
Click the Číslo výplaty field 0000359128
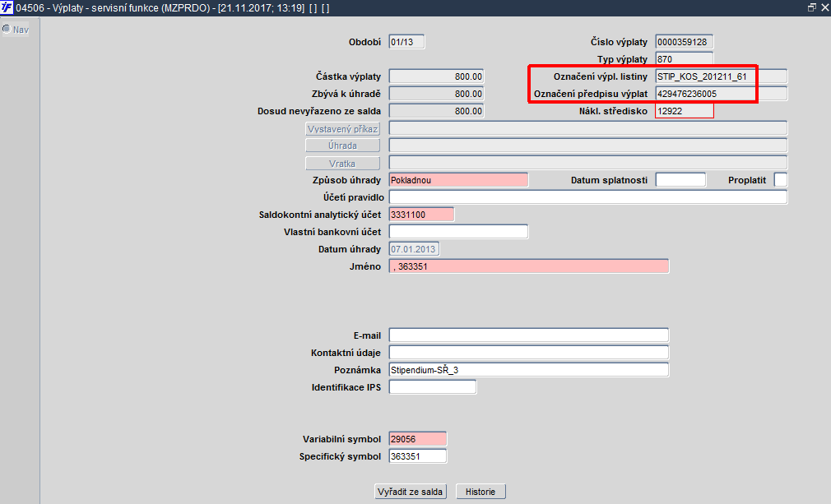685,42
